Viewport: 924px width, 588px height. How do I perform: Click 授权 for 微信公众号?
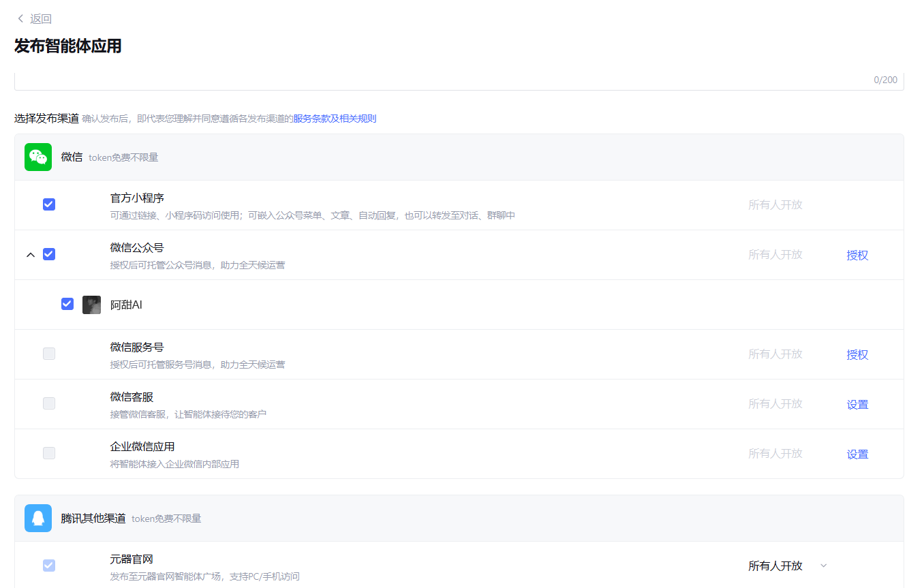857,256
